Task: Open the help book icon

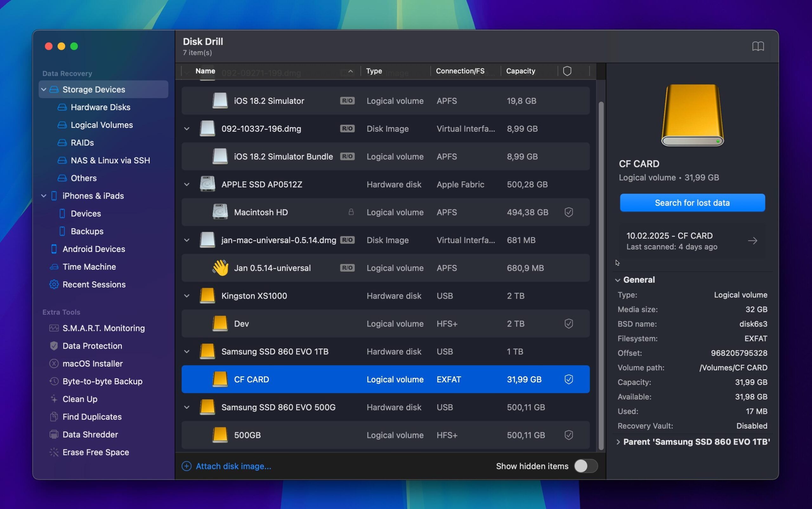Action: tap(758, 46)
